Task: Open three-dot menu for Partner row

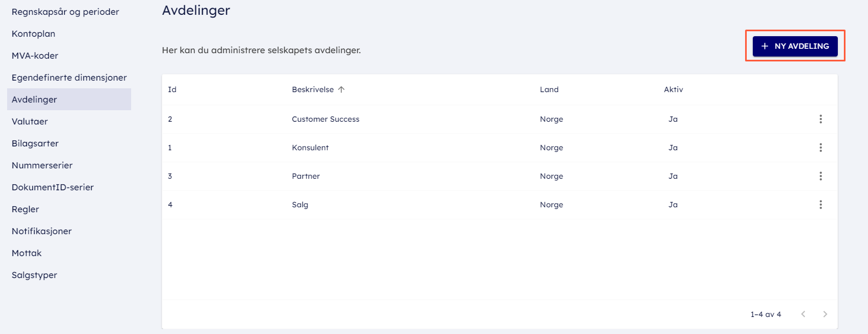Action: [820, 176]
